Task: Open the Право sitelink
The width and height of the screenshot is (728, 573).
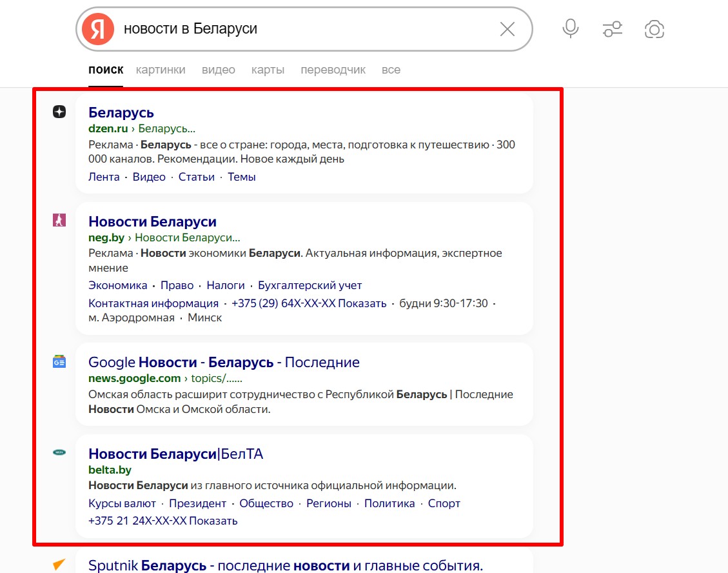Action: 177,285
